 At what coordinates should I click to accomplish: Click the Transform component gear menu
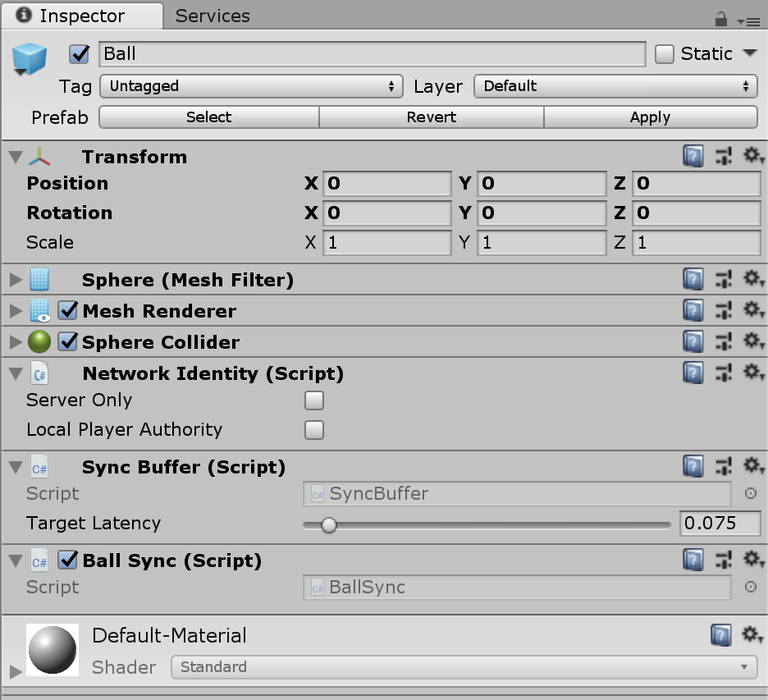point(752,156)
